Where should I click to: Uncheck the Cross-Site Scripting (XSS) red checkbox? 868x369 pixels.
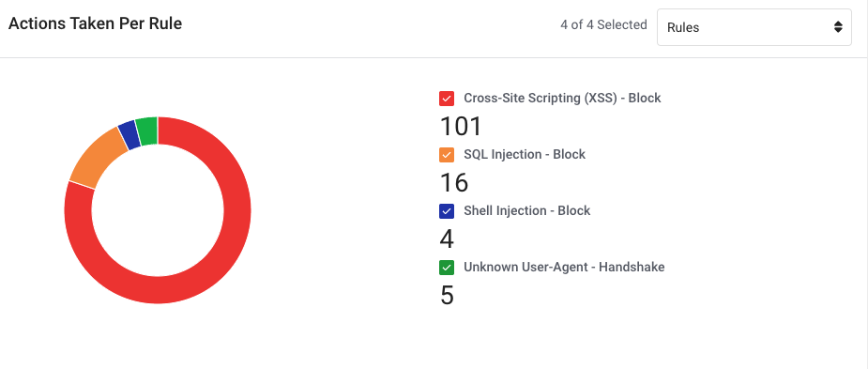pyautogui.click(x=446, y=99)
